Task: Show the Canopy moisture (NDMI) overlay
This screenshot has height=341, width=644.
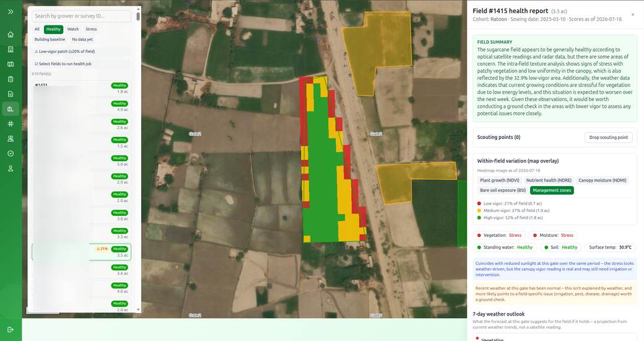Action: [x=602, y=180]
